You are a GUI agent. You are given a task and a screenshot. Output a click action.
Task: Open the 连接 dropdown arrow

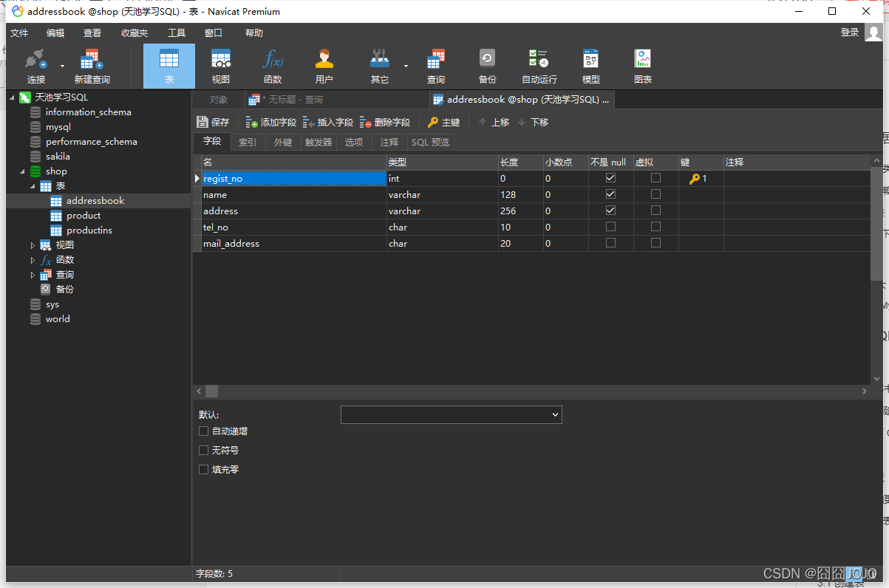tap(62, 66)
